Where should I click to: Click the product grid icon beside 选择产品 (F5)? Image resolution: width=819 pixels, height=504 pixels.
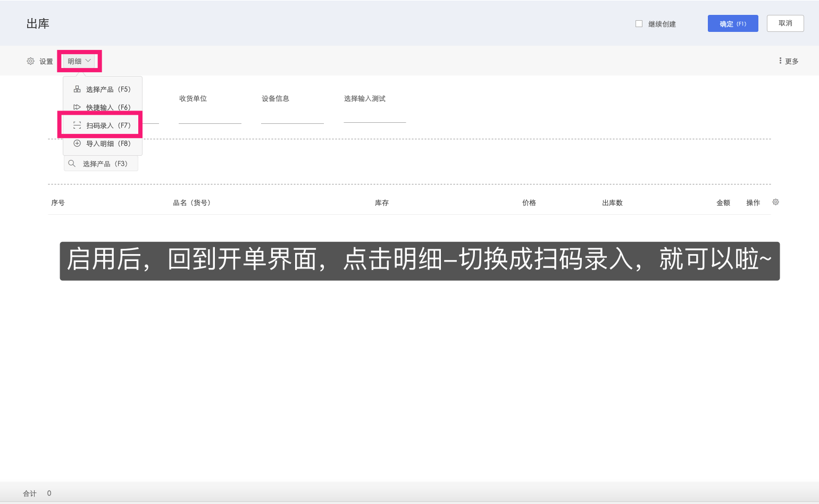coord(77,89)
